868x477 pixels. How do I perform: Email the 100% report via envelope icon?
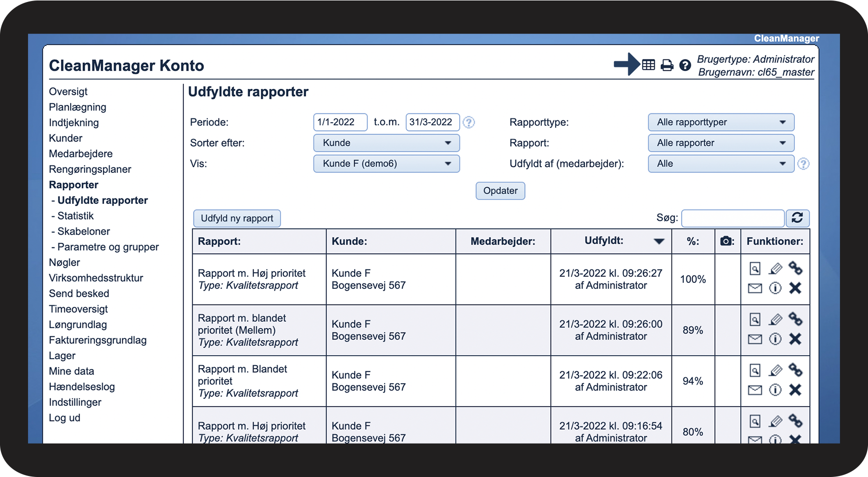755,288
